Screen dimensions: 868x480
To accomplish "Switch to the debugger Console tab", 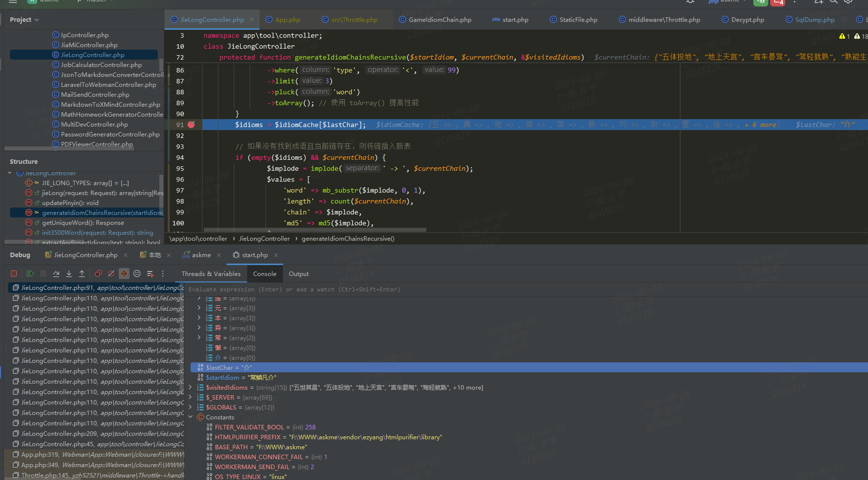I will pos(265,274).
